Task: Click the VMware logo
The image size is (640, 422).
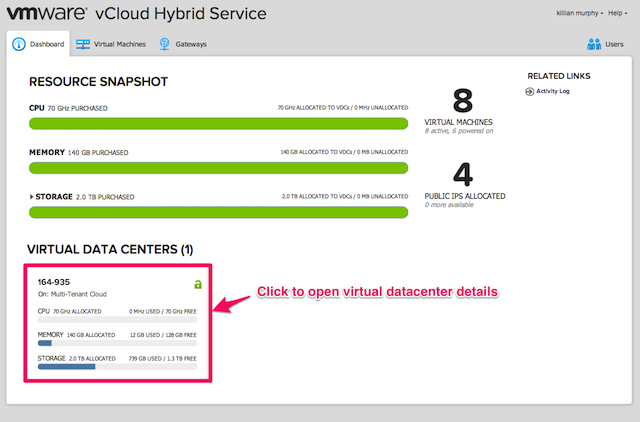Action: pos(47,13)
